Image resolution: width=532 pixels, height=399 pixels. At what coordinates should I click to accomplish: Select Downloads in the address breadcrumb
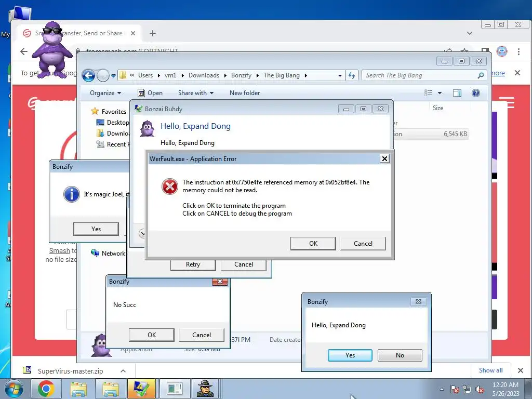[x=204, y=75]
